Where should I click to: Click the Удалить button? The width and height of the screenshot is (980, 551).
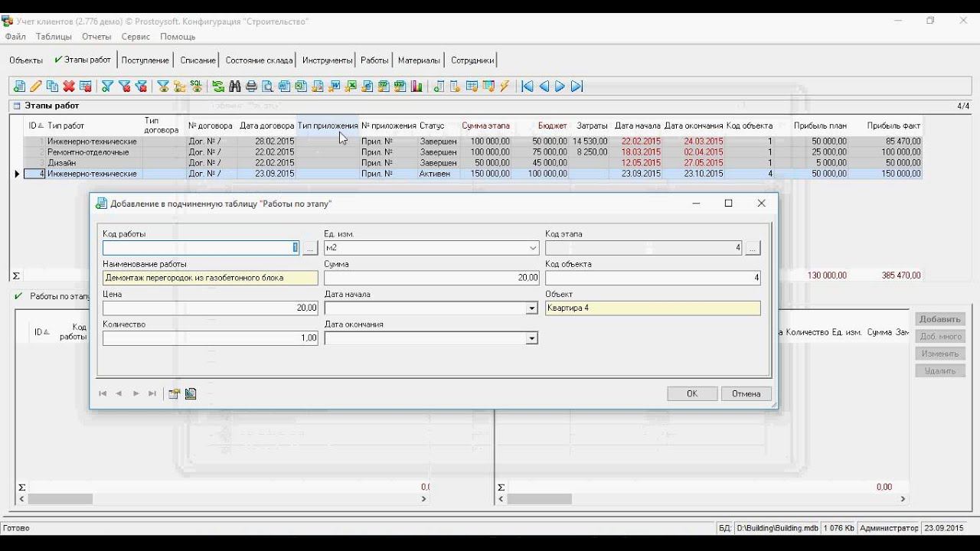pyautogui.click(x=940, y=371)
